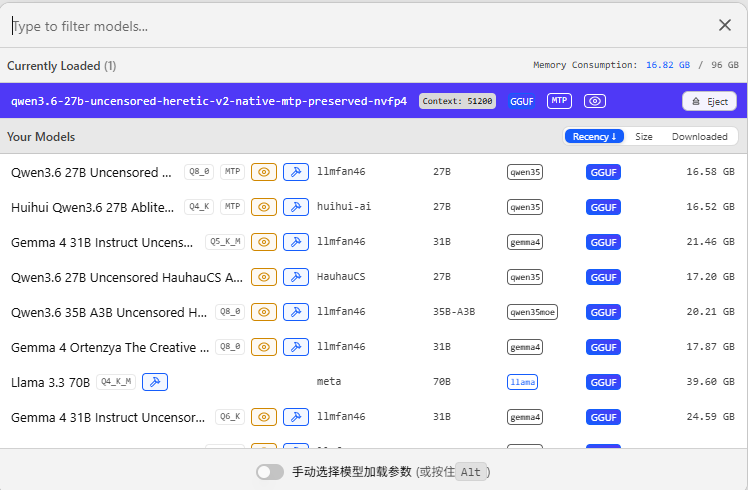This screenshot has width=748, height=490.
Task: Eject the currently loaded qwen3.6 model
Action: pyautogui.click(x=709, y=101)
